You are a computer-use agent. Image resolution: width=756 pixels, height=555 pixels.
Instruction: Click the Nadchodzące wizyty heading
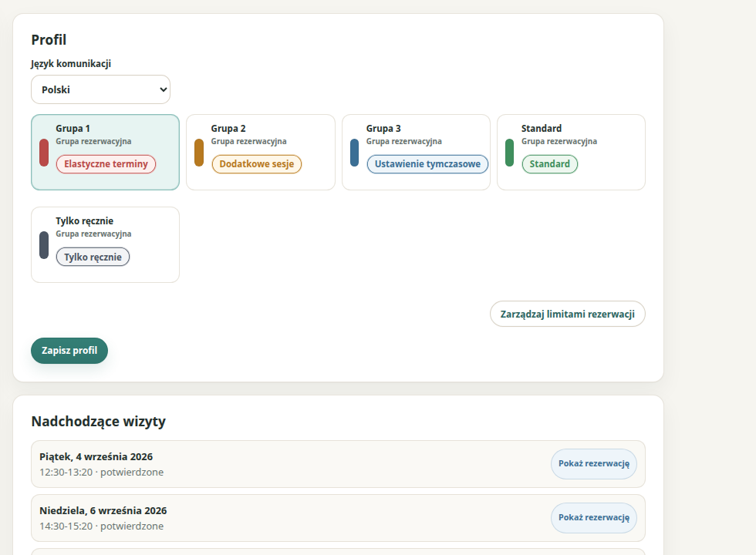click(x=99, y=422)
